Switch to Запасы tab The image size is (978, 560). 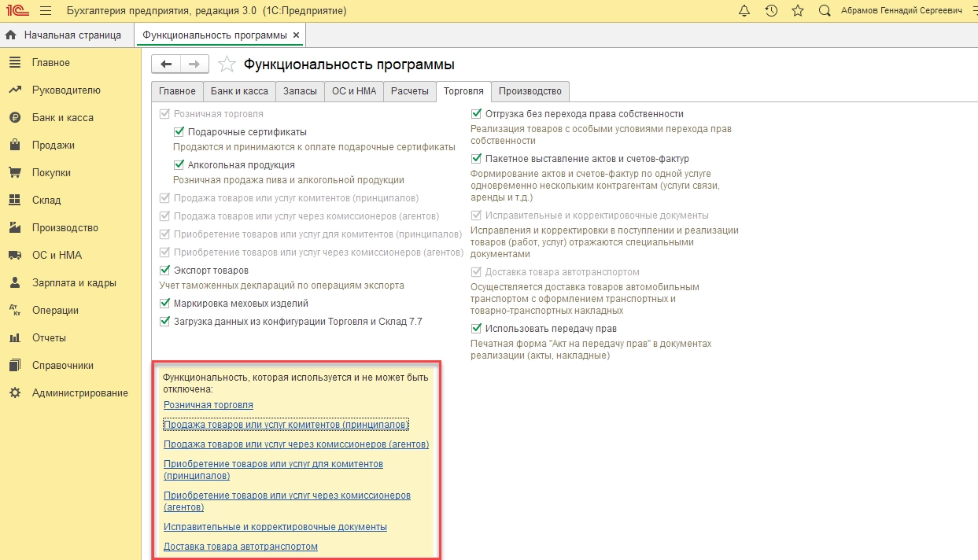[x=300, y=91]
